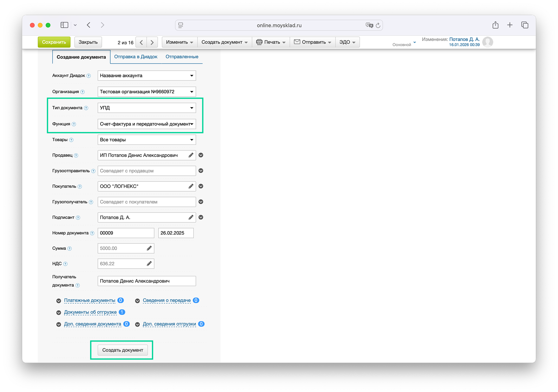Open the Функция dropdown list
This screenshot has height=392, width=558.
tap(147, 124)
